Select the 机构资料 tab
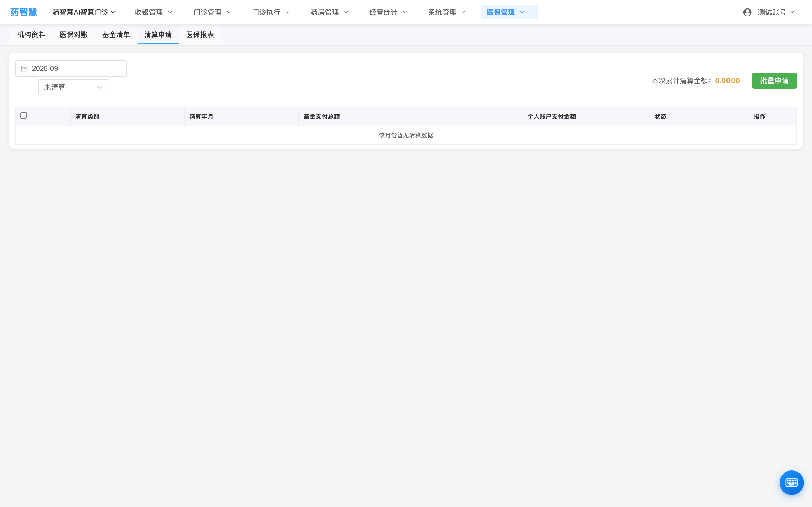This screenshot has width=812, height=507. click(x=31, y=34)
